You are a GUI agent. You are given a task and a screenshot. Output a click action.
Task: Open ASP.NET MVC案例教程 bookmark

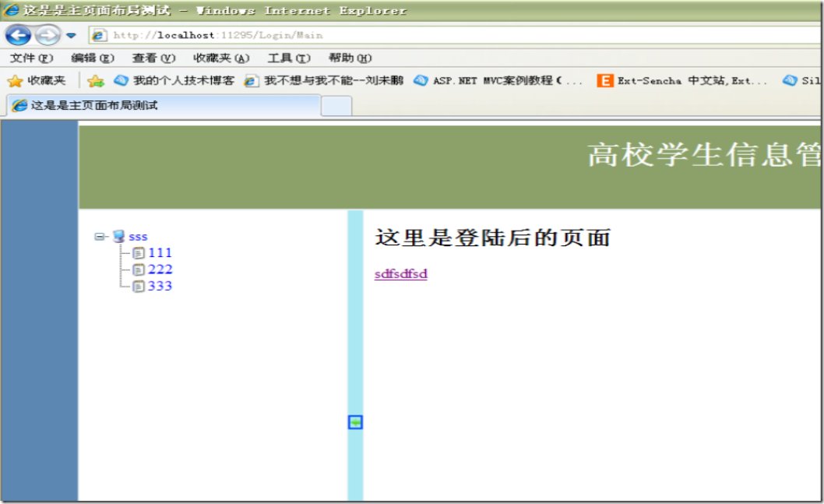498,80
